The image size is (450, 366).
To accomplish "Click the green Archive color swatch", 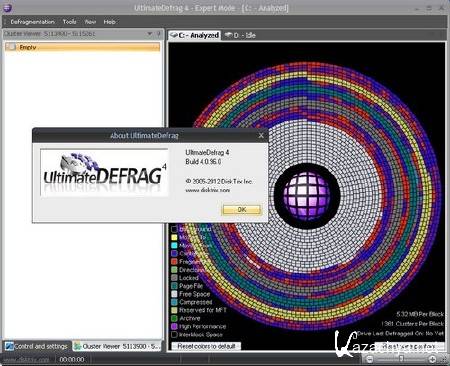I will (174, 318).
